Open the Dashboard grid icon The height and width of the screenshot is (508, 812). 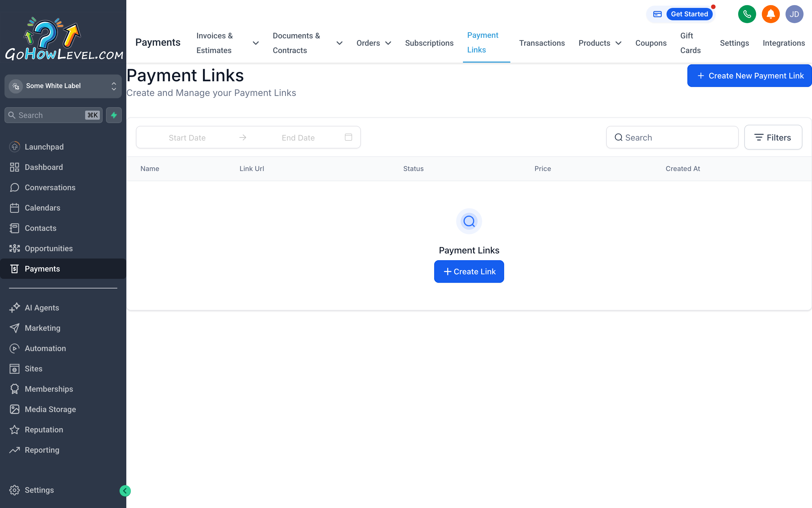[14, 167]
